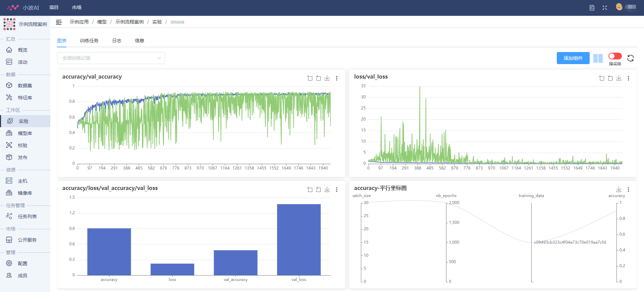Open the user avatar menu

click(619, 7)
